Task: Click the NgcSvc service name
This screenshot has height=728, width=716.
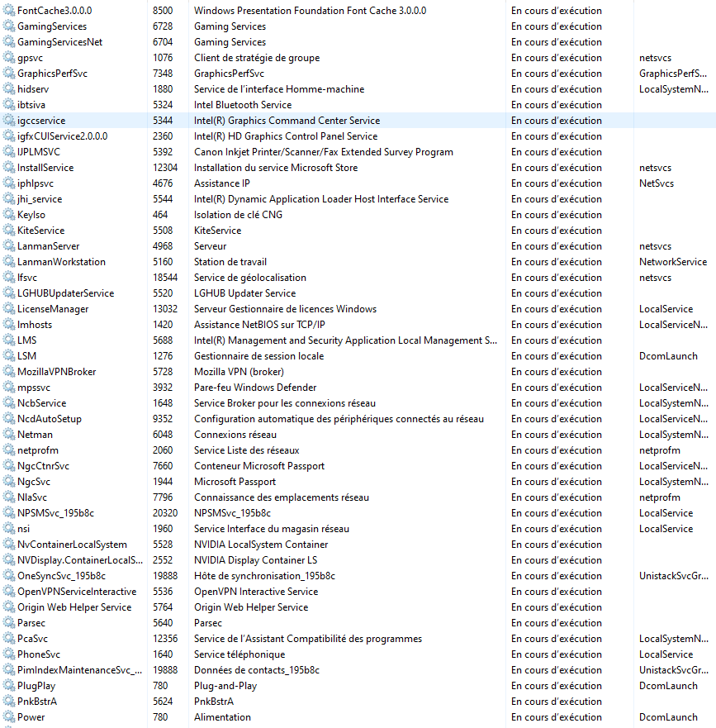Action: pyautogui.click(x=34, y=482)
